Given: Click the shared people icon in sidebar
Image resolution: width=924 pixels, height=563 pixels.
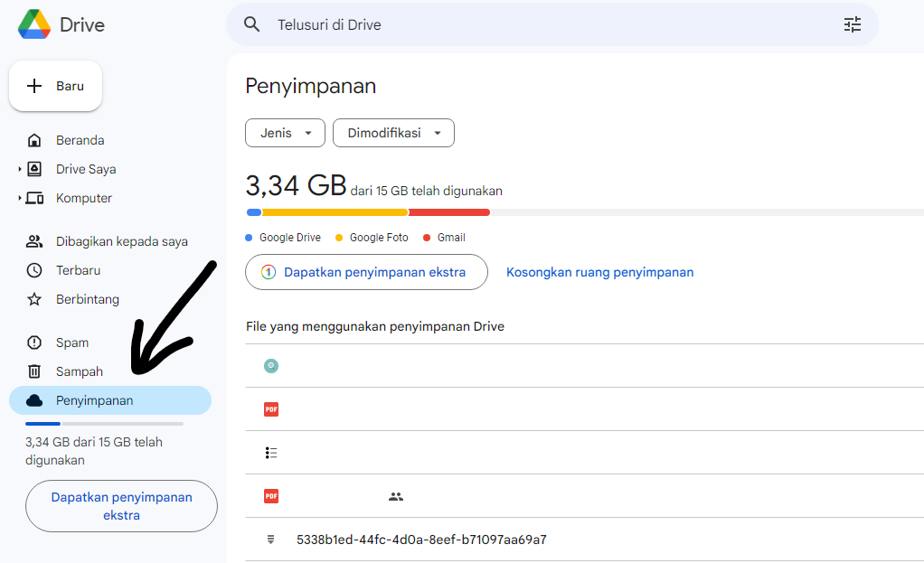Looking at the screenshot, I should pos(34,241).
